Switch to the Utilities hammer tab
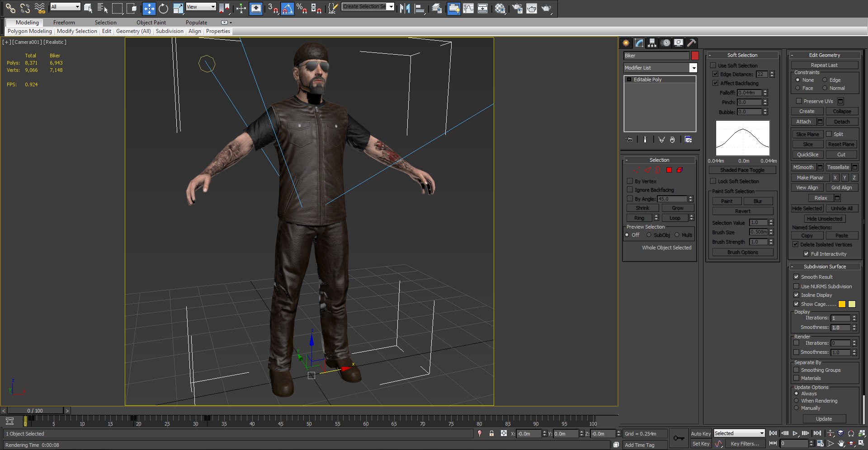The height and width of the screenshot is (450, 868). click(691, 42)
